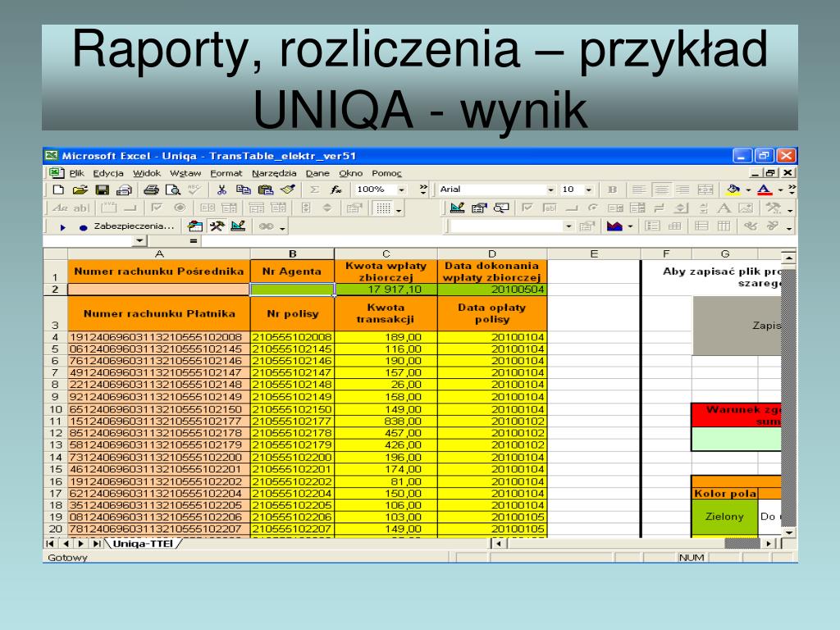
Task: Open the Arial font name dropdown
Action: click(550, 189)
